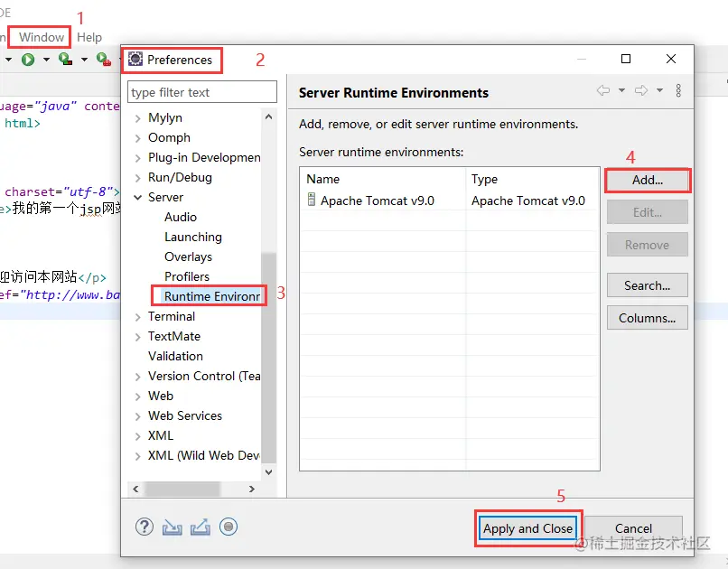Click the Add... button

(648, 180)
